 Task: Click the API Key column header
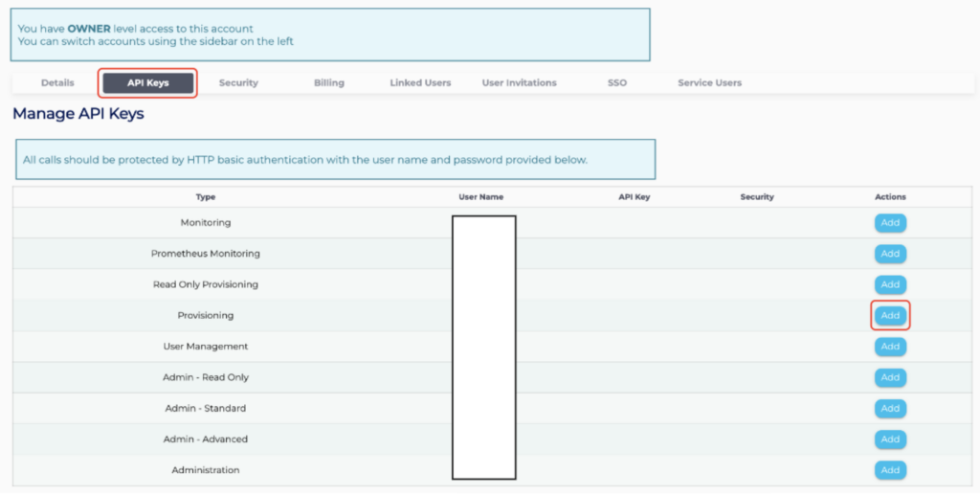coord(634,197)
